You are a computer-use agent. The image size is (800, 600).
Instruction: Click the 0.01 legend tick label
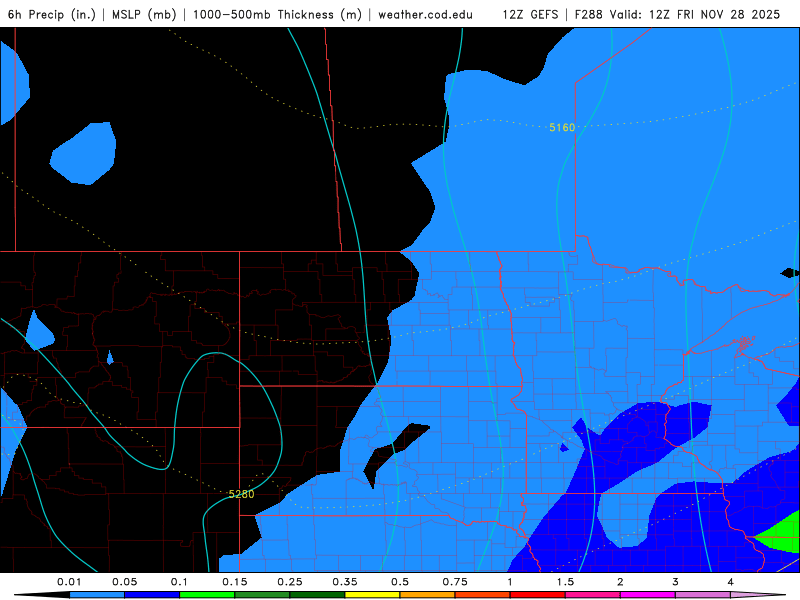(x=69, y=582)
